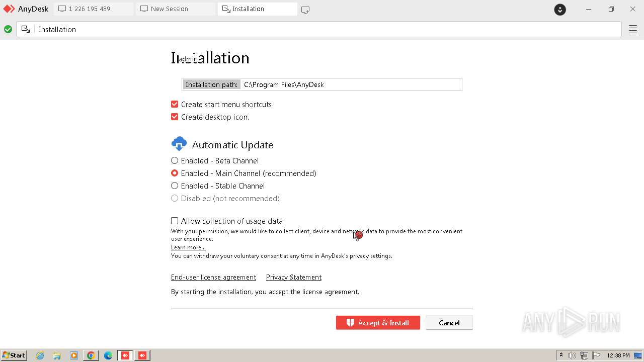
Task: Click the taskbar clock showing 12:38 PM
Action: pyautogui.click(x=618, y=355)
